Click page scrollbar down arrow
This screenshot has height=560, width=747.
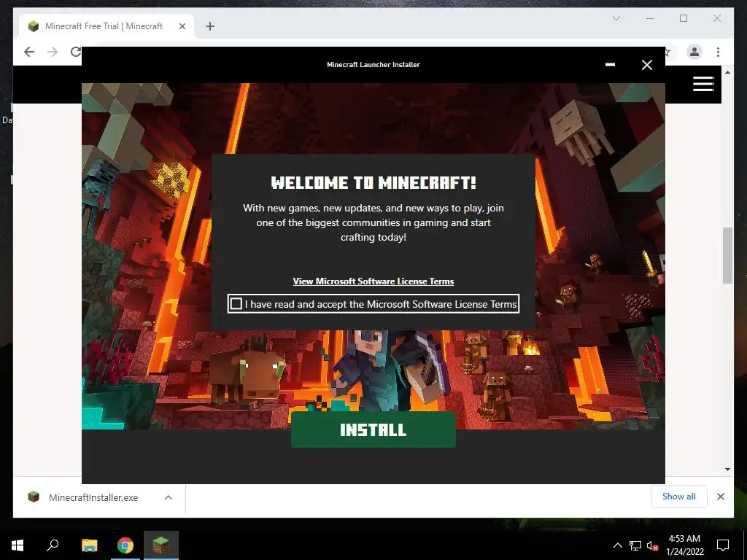(x=727, y=470)
